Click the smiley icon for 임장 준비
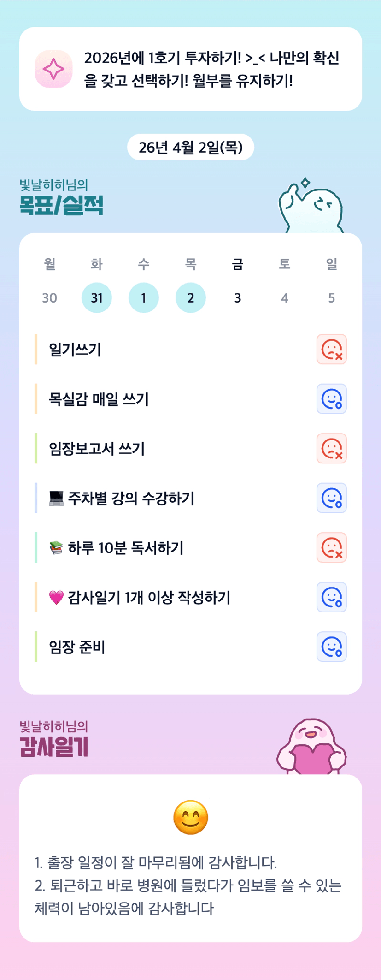 pyautogui.click(x=331, y=647)
